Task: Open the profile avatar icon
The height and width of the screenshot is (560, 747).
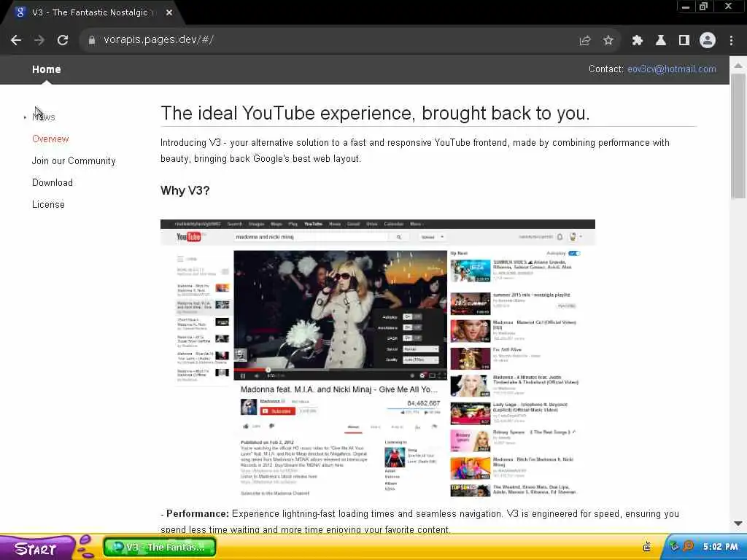Action: pyautogui.click(x=708, y=41)
